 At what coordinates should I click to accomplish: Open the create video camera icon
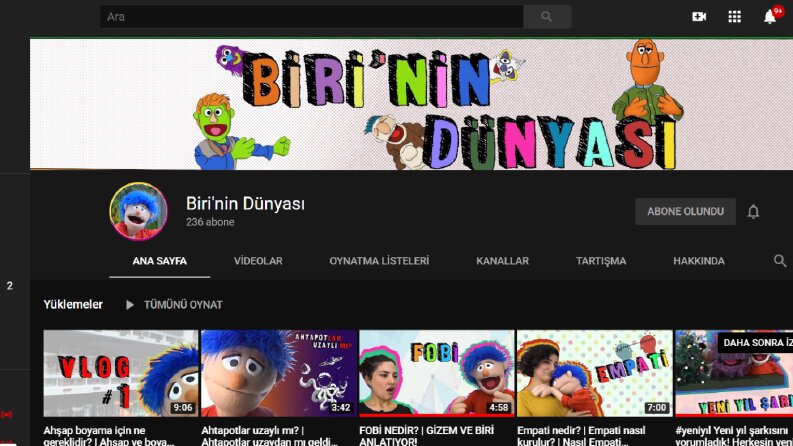click(x=699, y=17)
